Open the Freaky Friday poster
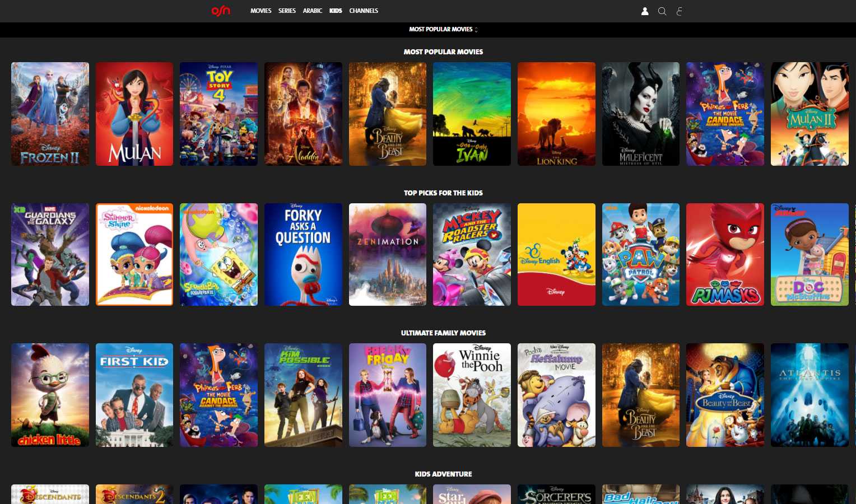Viewport: 856px width, 504px height. (x=388, y=395)
